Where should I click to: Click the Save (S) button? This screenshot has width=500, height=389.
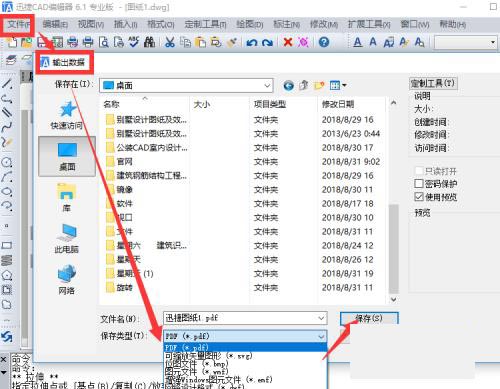[x=369, y=318]
